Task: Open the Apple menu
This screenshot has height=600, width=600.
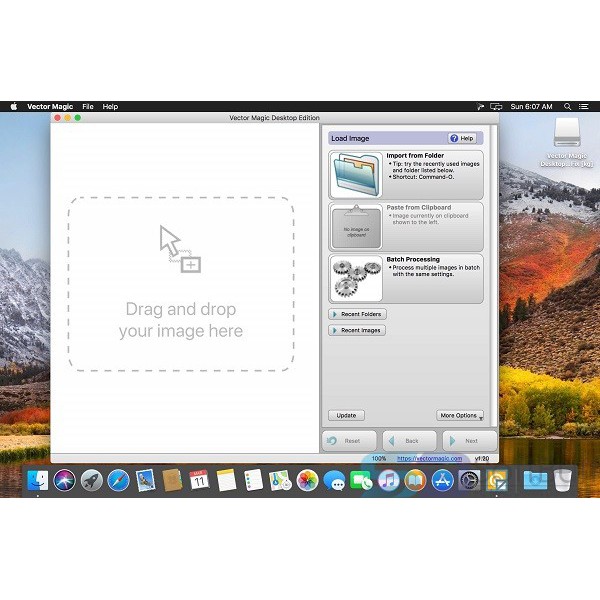Action: (14, 106)
